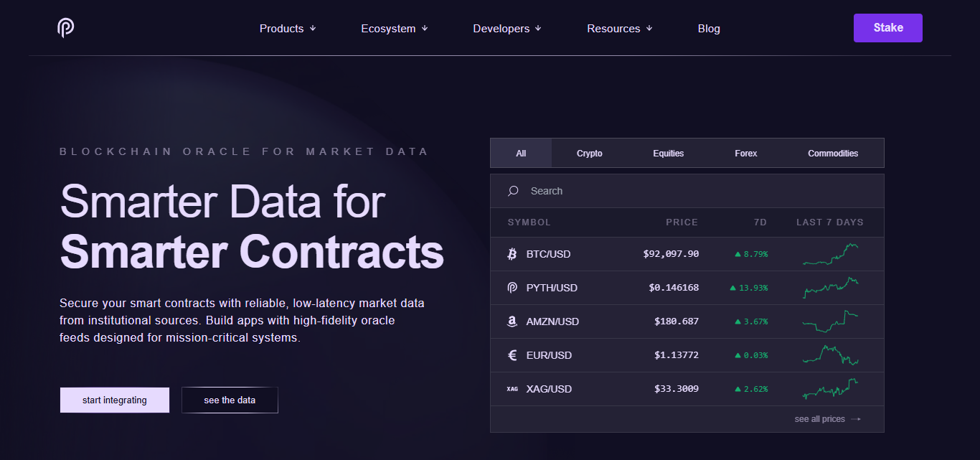
Task: Switch to the Crypto tab
Action: point(590,154)
